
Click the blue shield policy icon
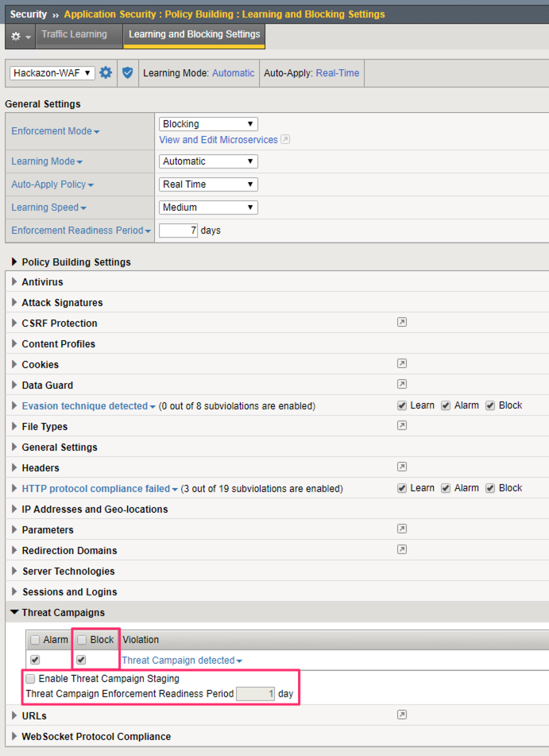[x=127, y=73]
